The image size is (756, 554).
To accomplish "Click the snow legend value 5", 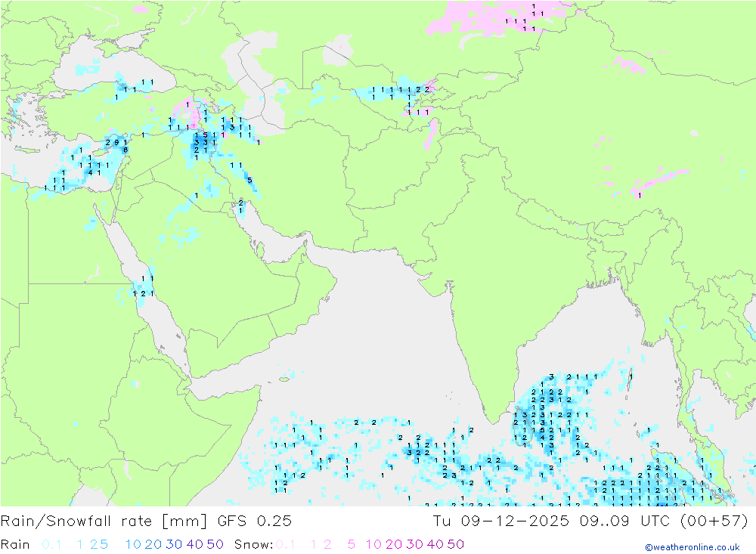I will click(352, 544).
